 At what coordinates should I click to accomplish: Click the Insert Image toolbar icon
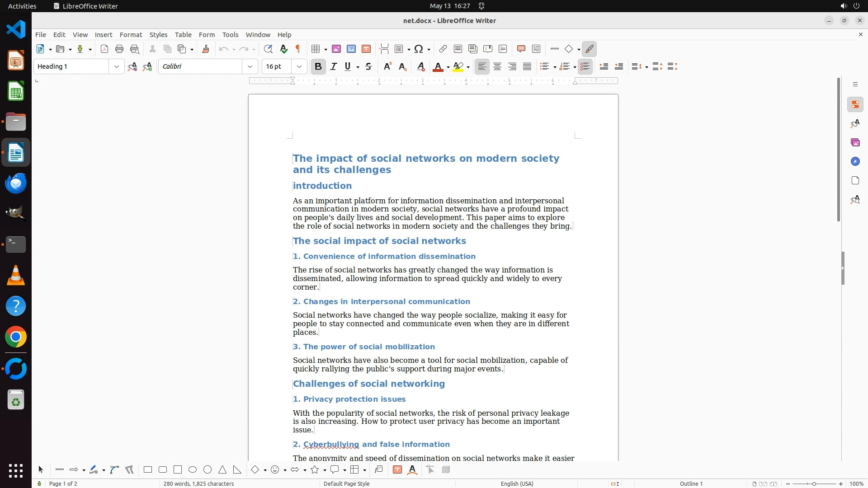pyautogui.click(x=336, y=49)
